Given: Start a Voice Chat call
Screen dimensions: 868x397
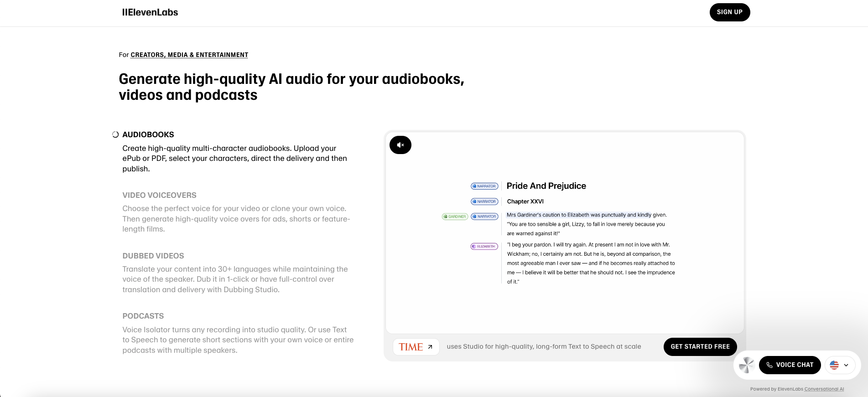Looking at the screenshot, I should 790,365.
